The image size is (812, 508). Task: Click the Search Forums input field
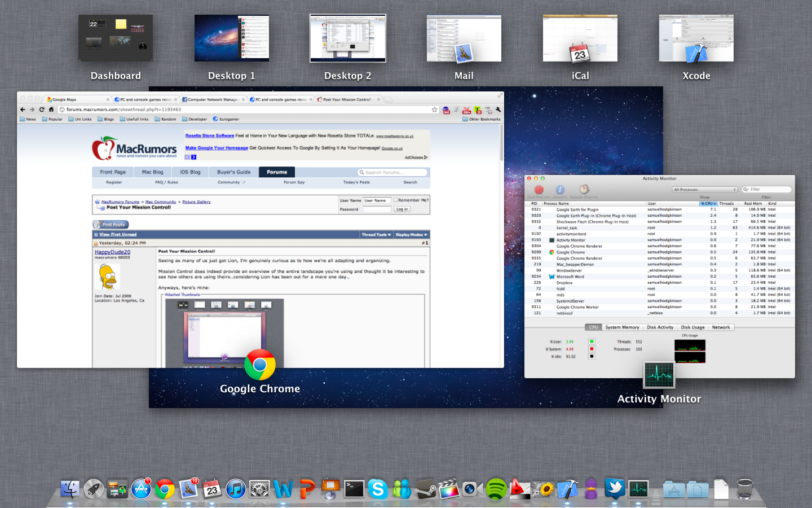point(392,172)
